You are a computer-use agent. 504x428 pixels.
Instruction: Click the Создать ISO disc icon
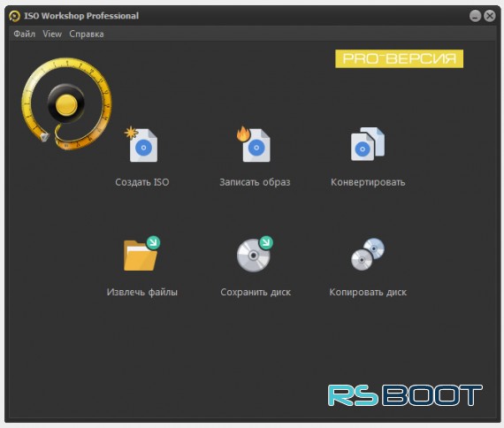coord(141,145)
